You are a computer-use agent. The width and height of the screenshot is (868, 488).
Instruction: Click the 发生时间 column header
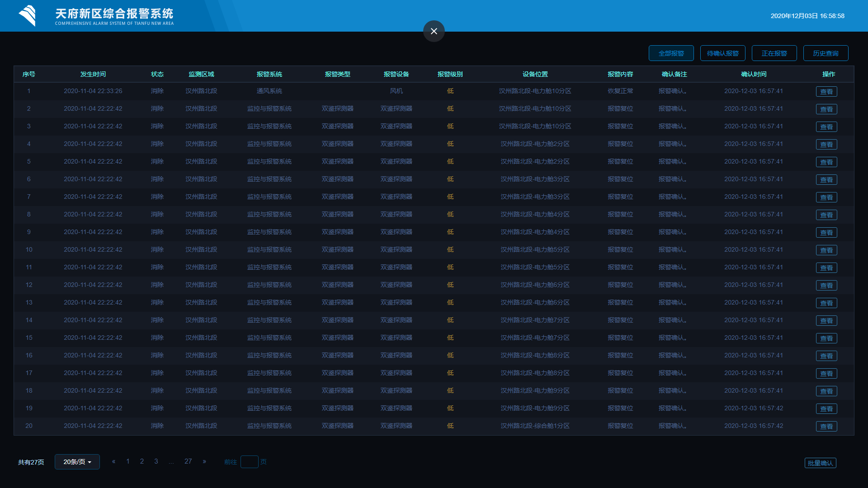pos(93,74)
